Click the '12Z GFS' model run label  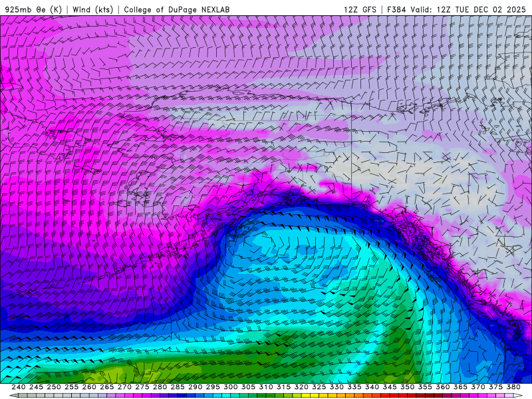tap(360, 9)
